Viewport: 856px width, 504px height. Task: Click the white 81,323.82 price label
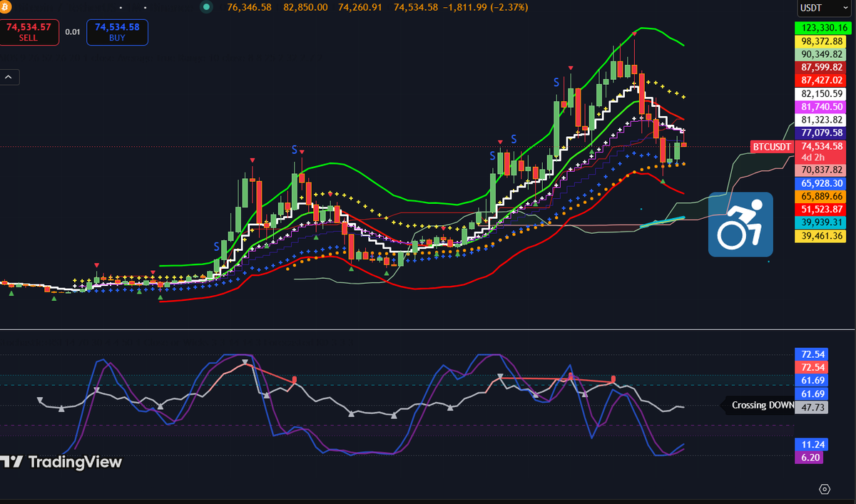point(822,120)
